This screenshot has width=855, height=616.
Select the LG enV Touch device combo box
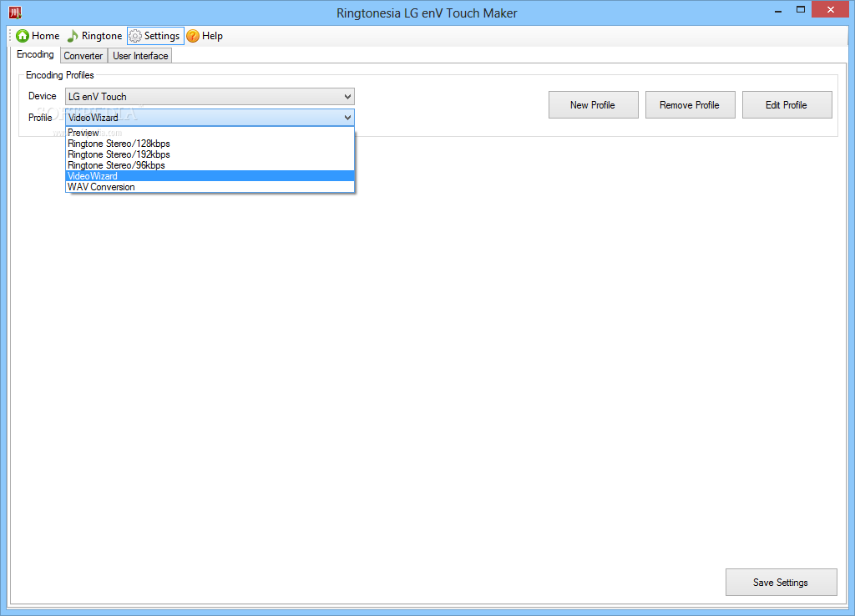pos(210,97)
